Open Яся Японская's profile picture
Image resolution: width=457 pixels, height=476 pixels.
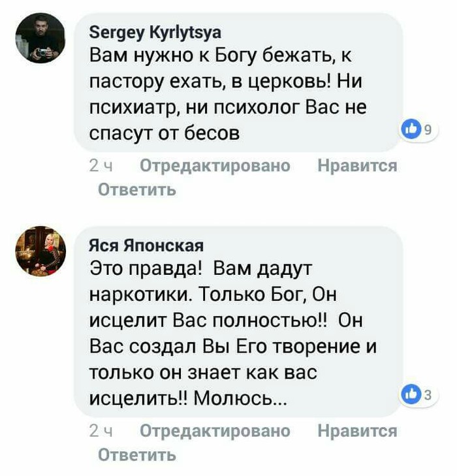tap(40, 251)
